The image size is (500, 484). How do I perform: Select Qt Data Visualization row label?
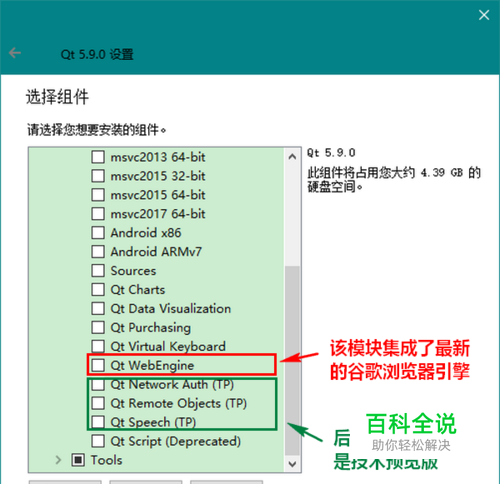(171, 309)
